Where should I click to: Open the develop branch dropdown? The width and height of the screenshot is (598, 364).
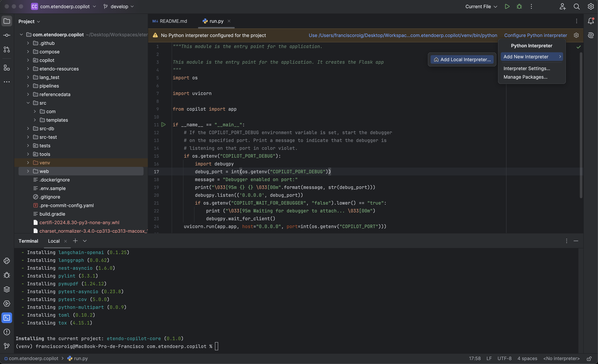click(119, 7)
